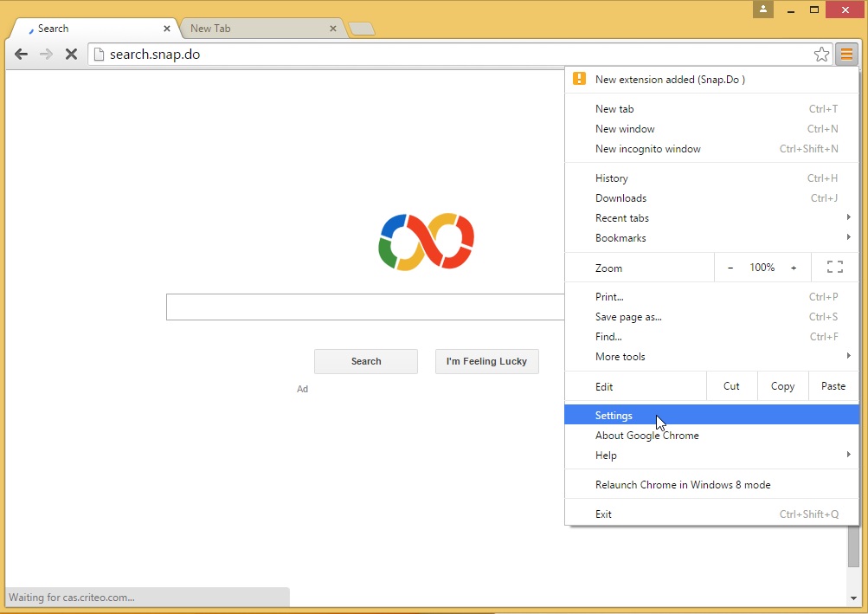Bookmark this page with the star

click(x=820, y=53)
